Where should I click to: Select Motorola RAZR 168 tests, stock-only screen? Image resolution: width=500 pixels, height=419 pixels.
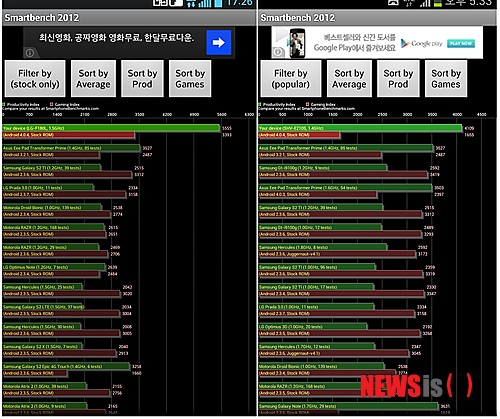click(x=53, y=227)
